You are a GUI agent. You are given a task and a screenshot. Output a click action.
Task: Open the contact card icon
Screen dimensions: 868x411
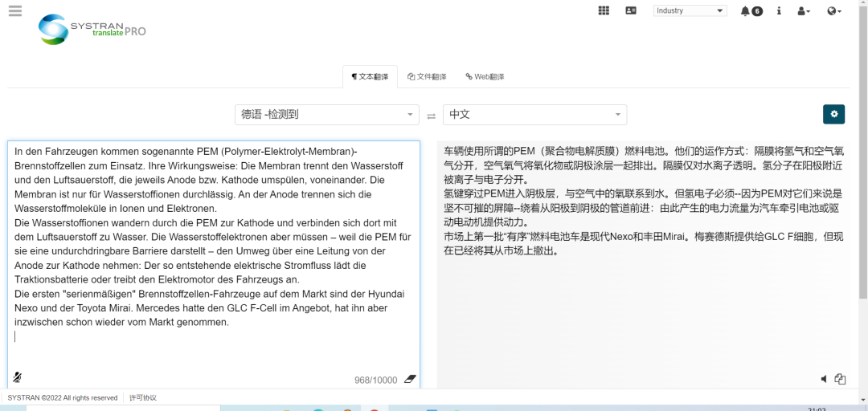click(x=631, y=10)
